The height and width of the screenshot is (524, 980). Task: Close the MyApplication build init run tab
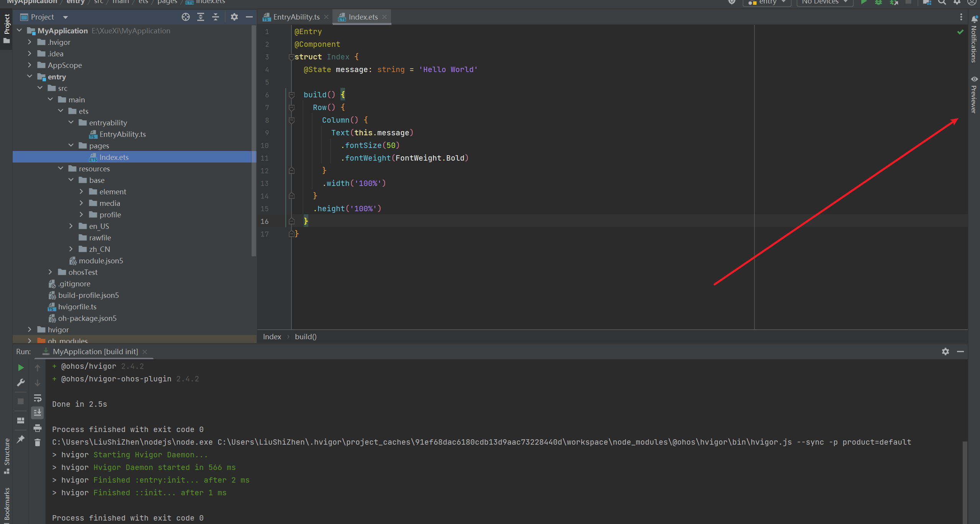(145, 352)
